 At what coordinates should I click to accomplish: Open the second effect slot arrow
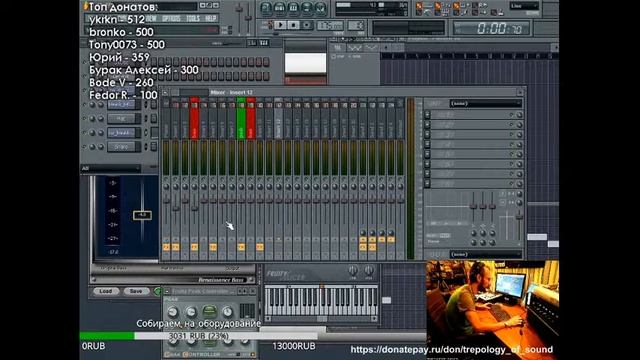pos(427,125)
